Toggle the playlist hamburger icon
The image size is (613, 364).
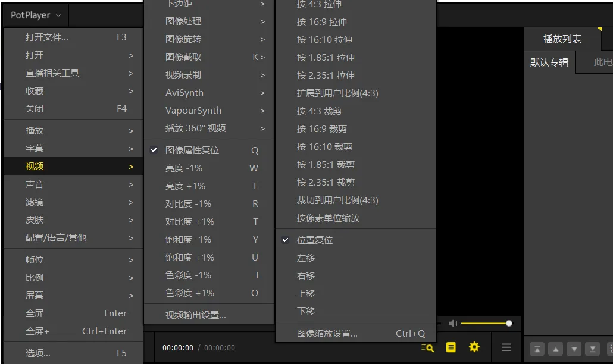tap(506, 347)
